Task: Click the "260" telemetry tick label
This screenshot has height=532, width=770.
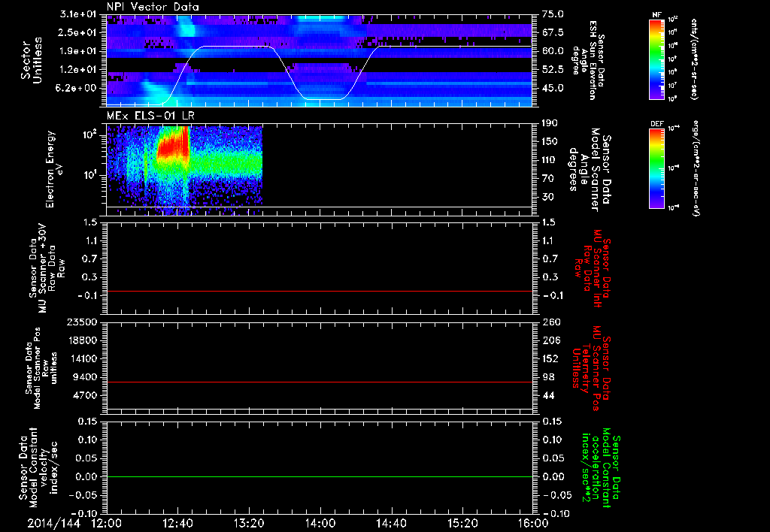Action: click(x=550, y=322)
